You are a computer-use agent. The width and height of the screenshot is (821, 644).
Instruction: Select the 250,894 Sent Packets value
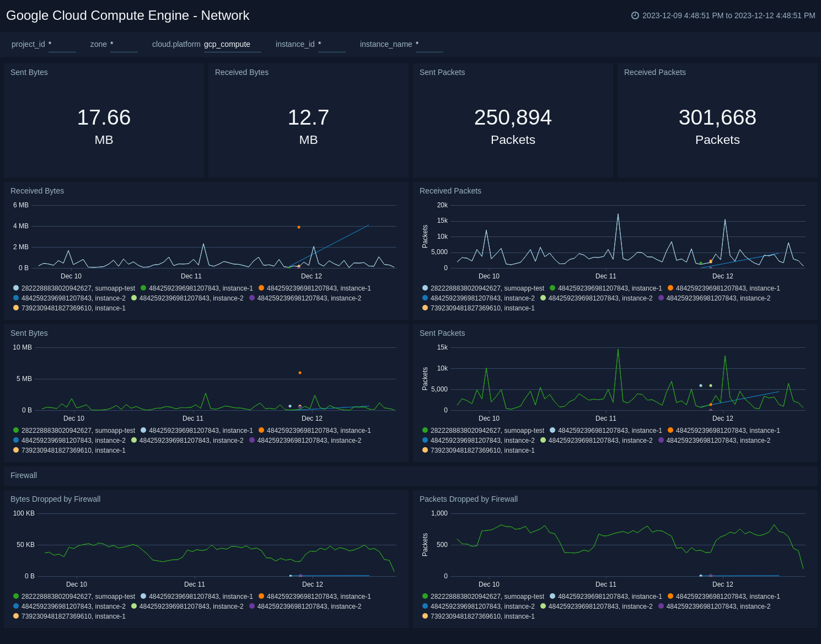coord(513,126)
